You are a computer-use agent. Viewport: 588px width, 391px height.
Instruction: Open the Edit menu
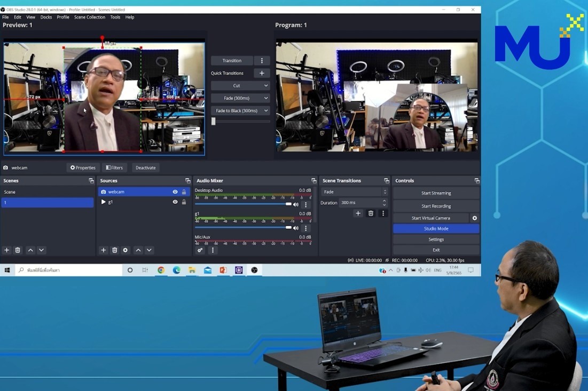click(18, 17)
